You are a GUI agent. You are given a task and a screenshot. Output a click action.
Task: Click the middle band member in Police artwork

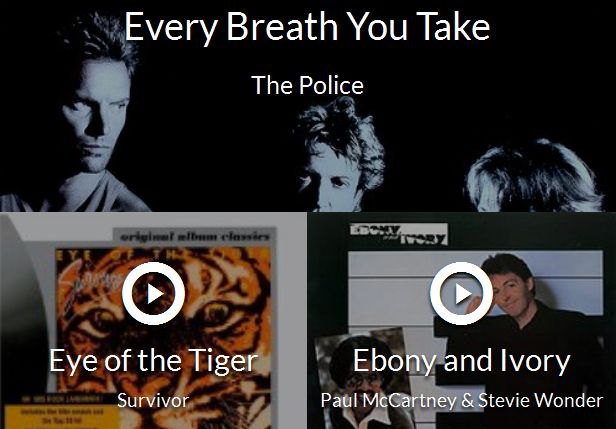coord(339,157)
